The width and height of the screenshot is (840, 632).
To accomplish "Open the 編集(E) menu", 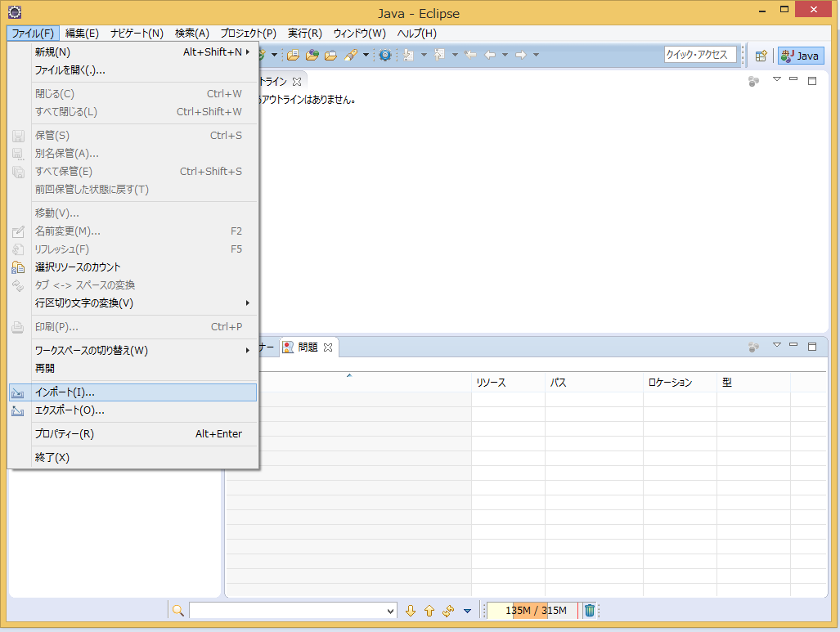I will [x=82, y=34].
